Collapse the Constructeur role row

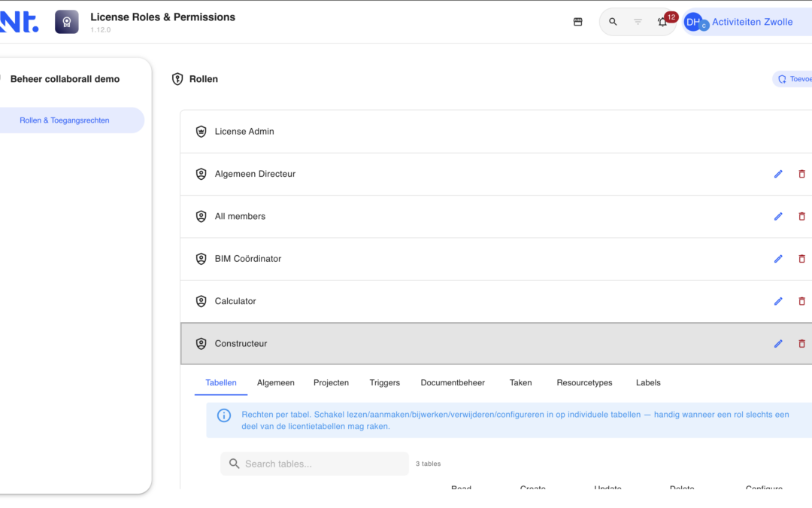(x=496, y=344)
